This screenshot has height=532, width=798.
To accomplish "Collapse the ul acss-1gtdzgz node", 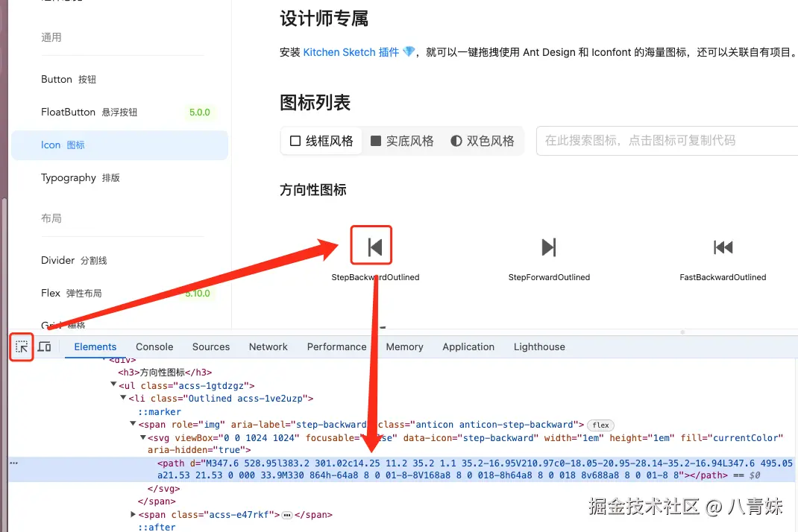I will [x=113, y=384].
